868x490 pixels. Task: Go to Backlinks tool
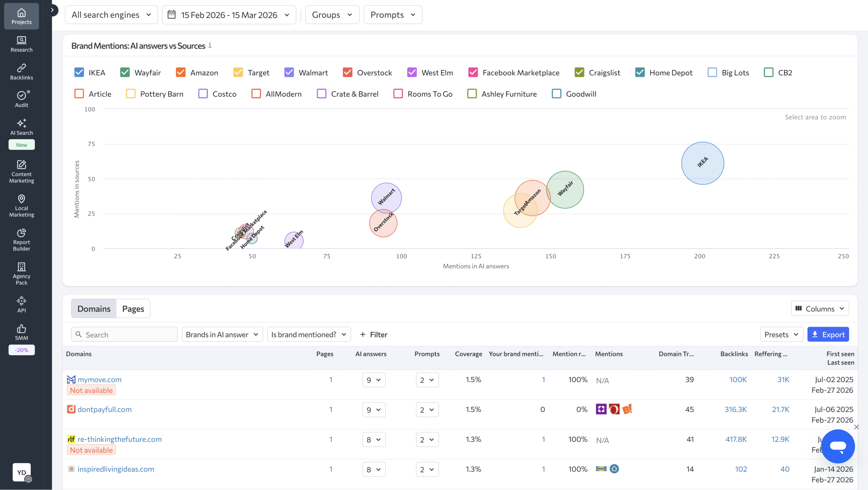(x=21, y=72)
